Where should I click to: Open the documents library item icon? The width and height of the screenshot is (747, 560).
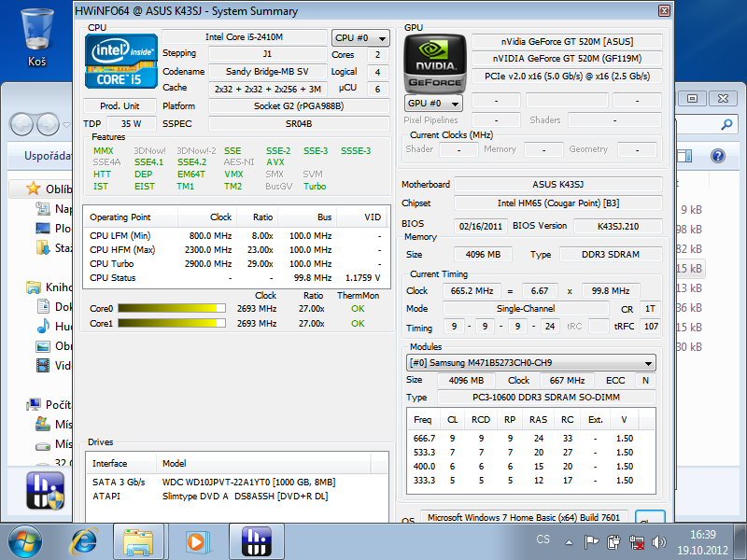(x=43, y=307)
